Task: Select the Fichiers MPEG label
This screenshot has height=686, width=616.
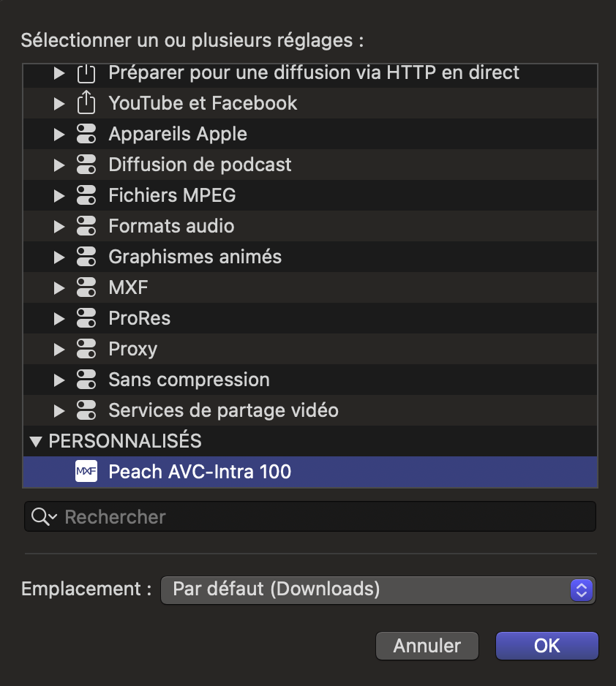Action: 172,195
